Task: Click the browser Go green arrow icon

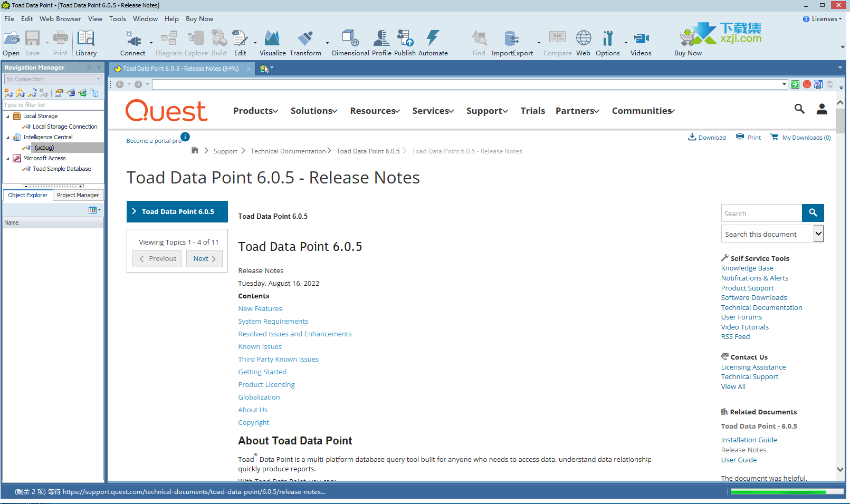Action: pyautogui.click(x=795, y=84)
